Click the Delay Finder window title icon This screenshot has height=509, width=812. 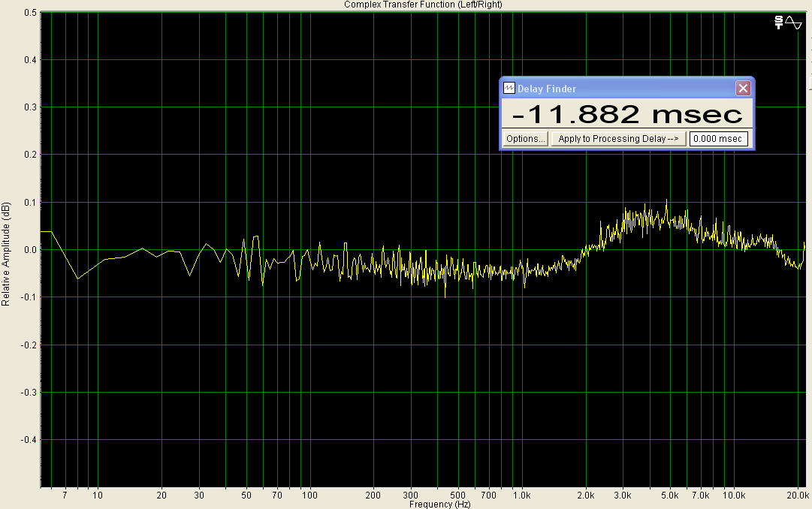tap(509, 88)
